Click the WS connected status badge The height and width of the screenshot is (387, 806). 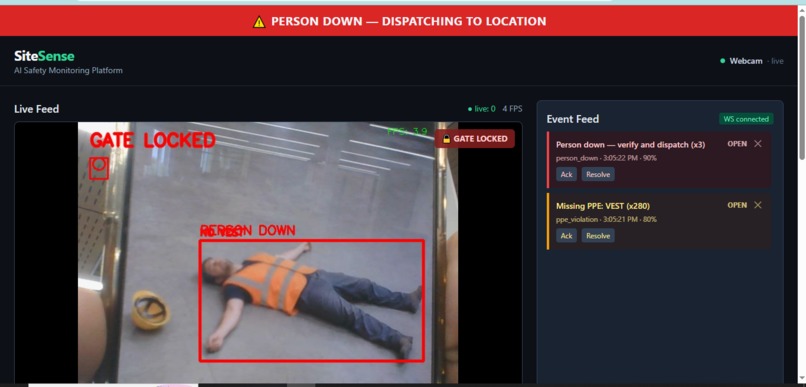point(746,119)
